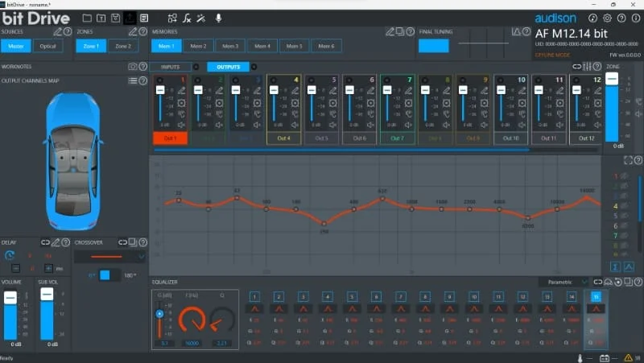Toggle the power dot on channel 5
Image resolution: width=644 pixels, height=363 pixels.
(x=312, y=80)
